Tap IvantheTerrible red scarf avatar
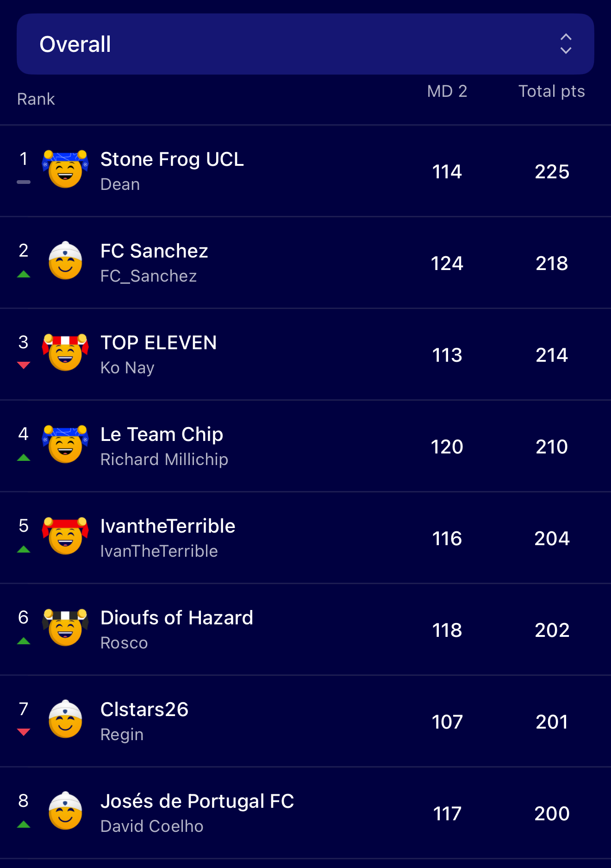611x868 pixels. coord(65,536)
